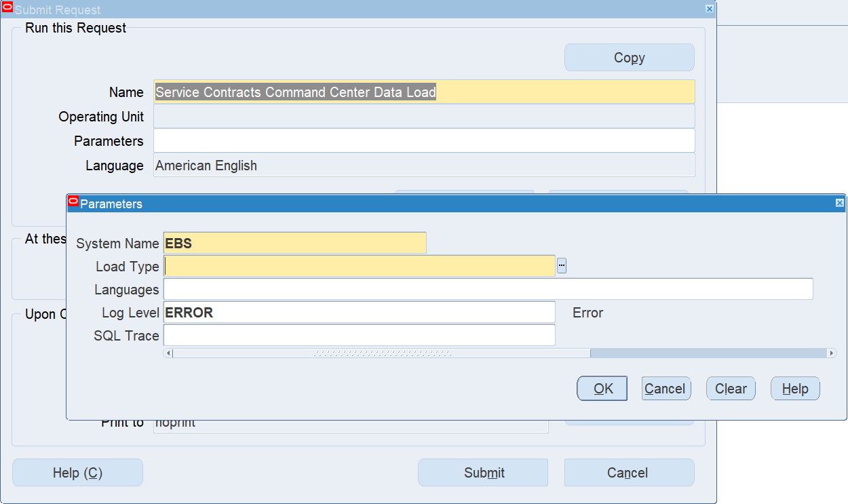Click the Oracle icon in Submit Request title bar
848x504 pixels.
point(7,7)
